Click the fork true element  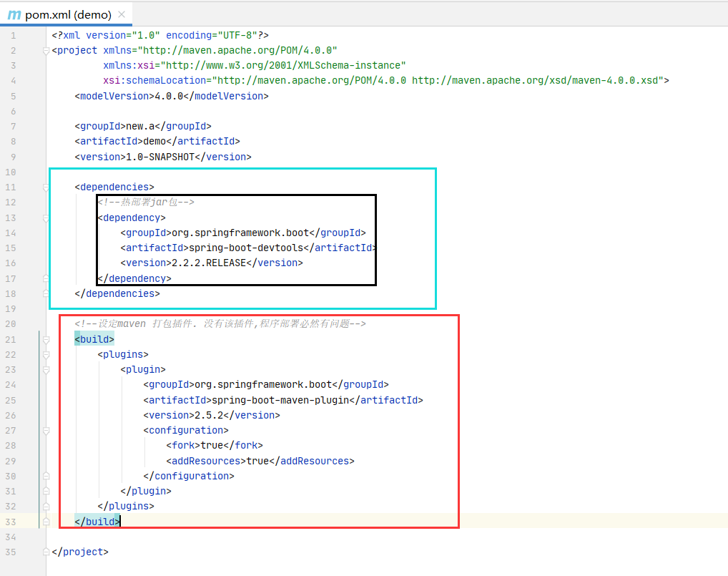(215, 446)
